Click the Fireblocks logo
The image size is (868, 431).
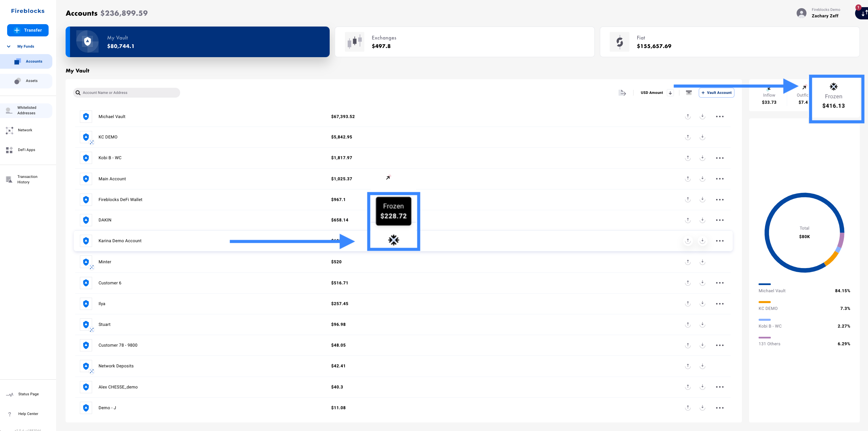tap(28, 11)
